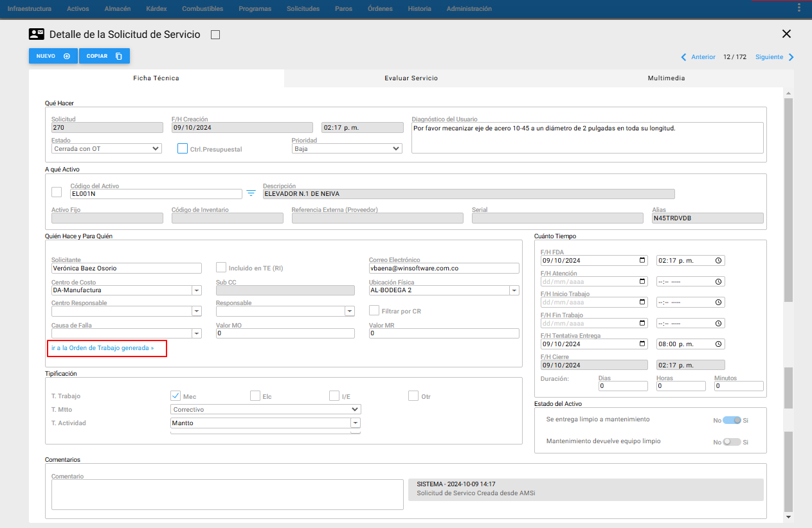Expand the Centro Responsable dropdown
The image size is (812, 528).
197,312
